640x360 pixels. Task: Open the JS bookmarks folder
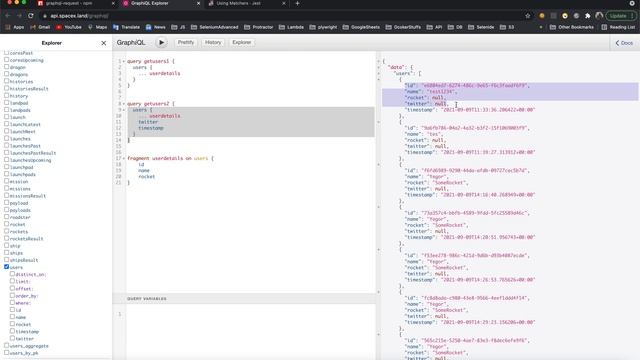point(178,27)
